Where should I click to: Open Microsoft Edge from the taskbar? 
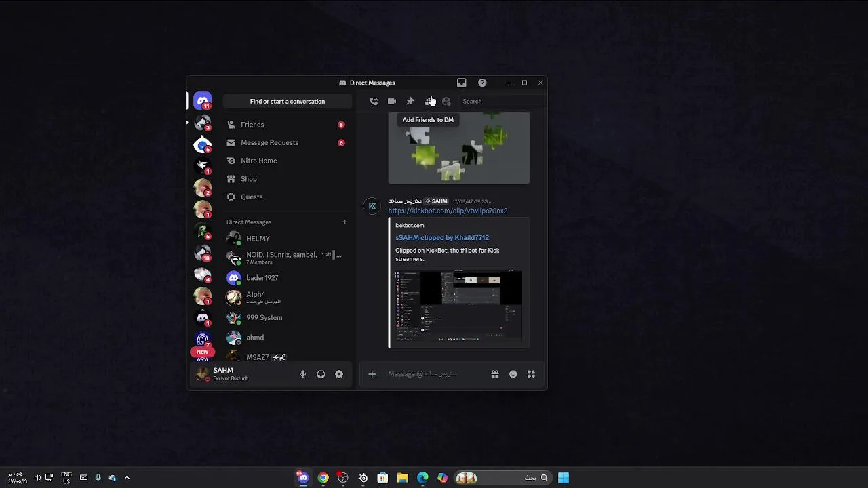coord(422,478)
